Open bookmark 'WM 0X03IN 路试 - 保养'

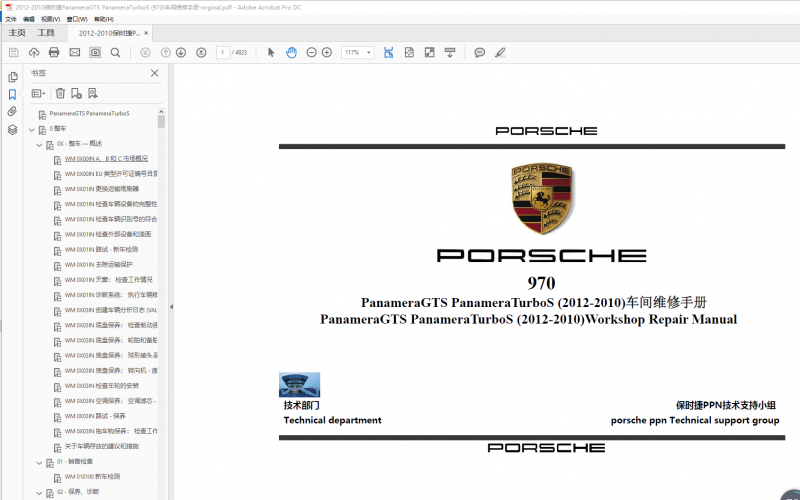coord(95,416)
